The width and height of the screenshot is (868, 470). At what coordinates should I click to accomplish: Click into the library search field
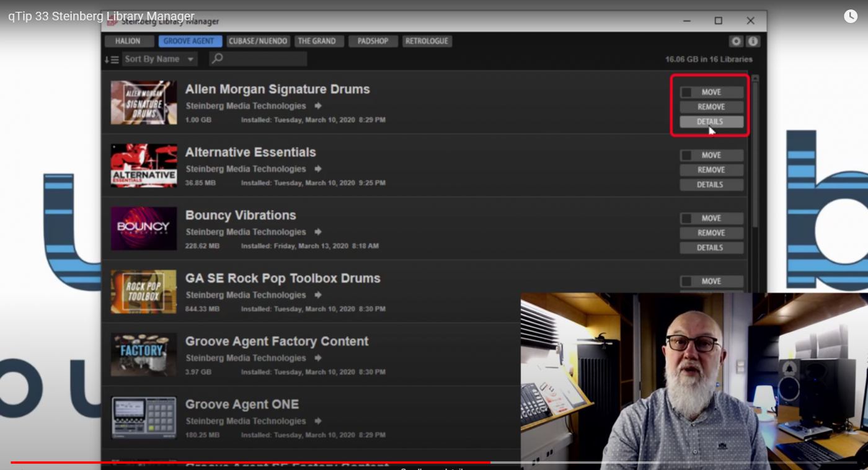click(258, 59)
